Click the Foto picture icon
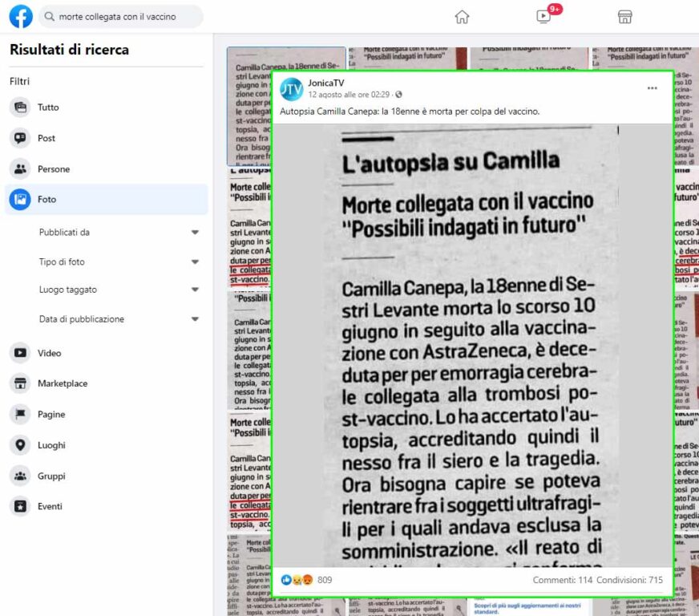This screenshot has width=699, height=616. [20, 200]
